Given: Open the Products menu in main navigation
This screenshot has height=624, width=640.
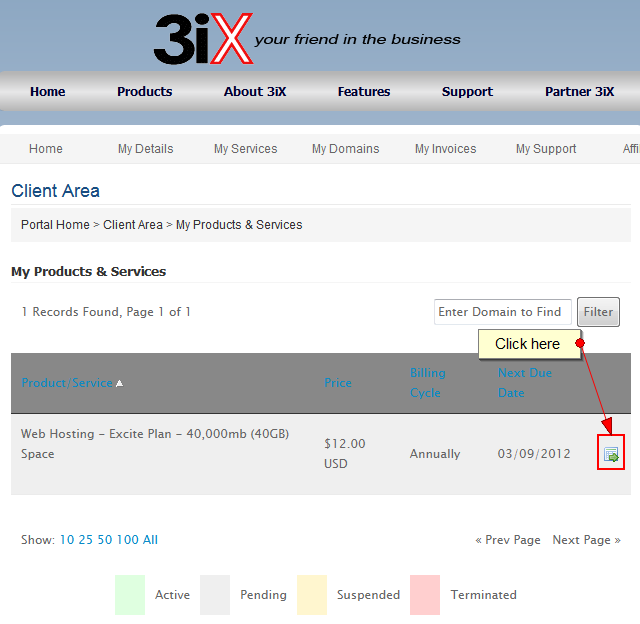Looking at the screenshot, I should [x=144, y=91].
